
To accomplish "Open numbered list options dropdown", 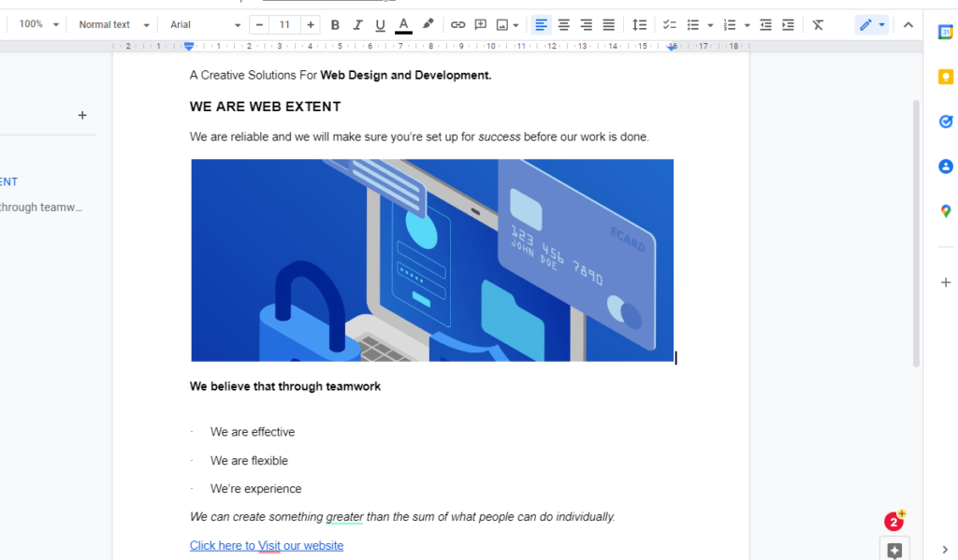I will click(747, 25).
